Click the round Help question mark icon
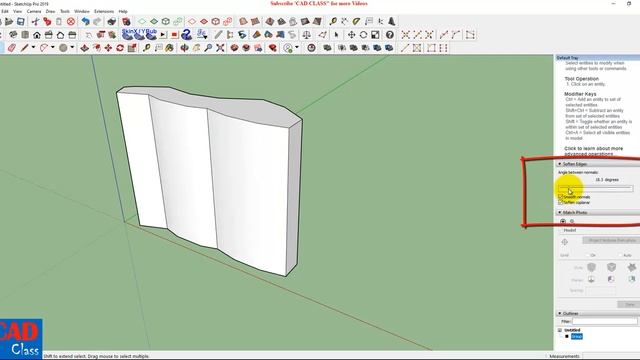This screenshot has height=360, width=640. tap(390, 35)
